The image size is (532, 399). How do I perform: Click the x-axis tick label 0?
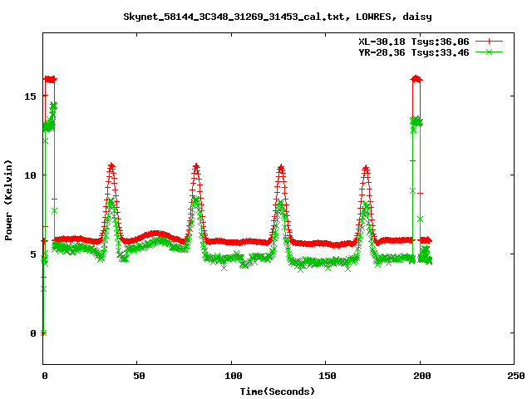tap(45, 376)
